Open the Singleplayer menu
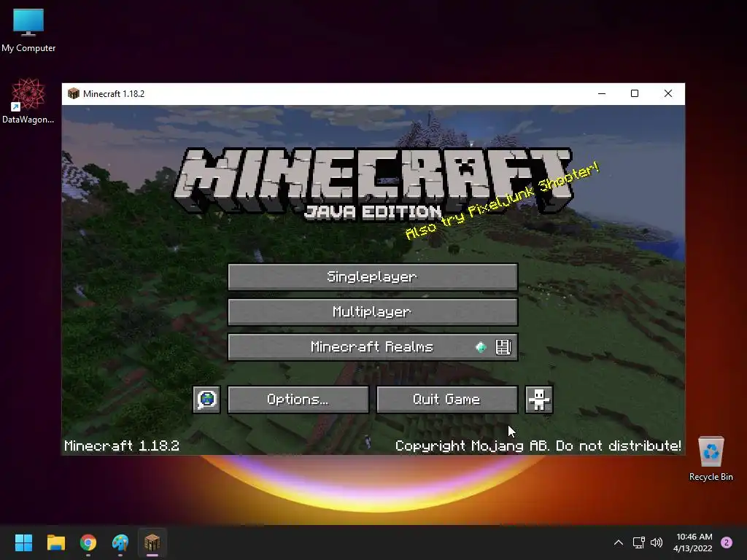 click(373, 276)
